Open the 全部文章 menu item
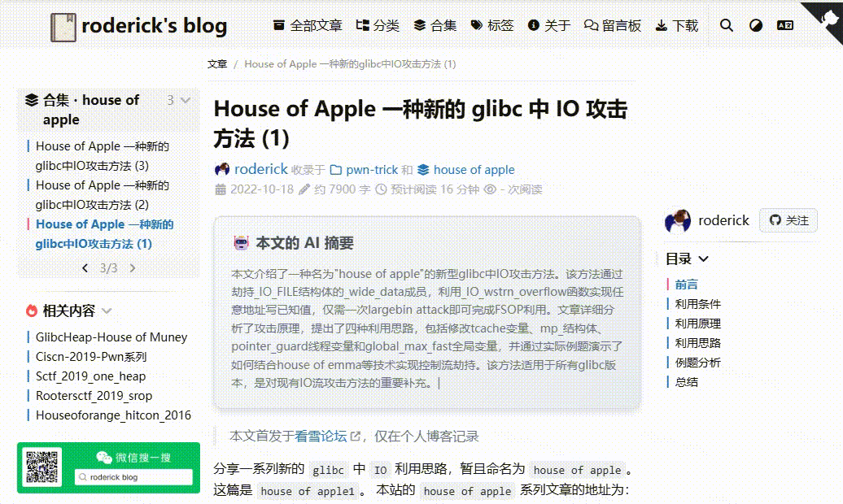This screenshot has width=843, height=504. (x=308, y=26)
